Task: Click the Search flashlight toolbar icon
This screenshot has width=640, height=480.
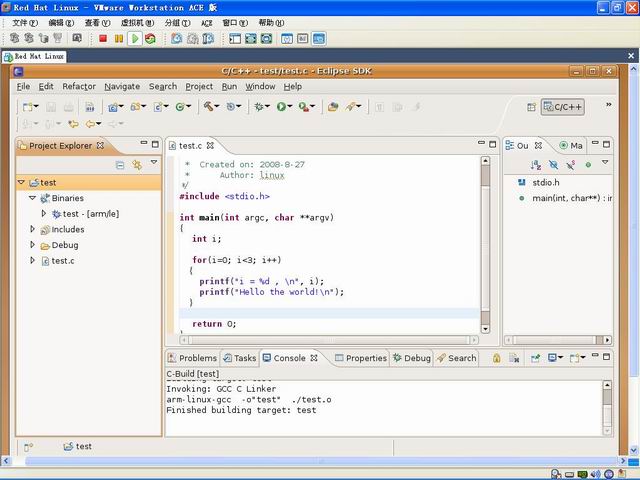Action: 350,107
